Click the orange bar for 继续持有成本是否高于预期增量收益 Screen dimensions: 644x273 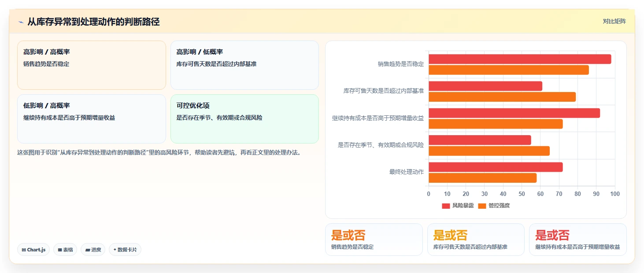click(x=496, y=124)
